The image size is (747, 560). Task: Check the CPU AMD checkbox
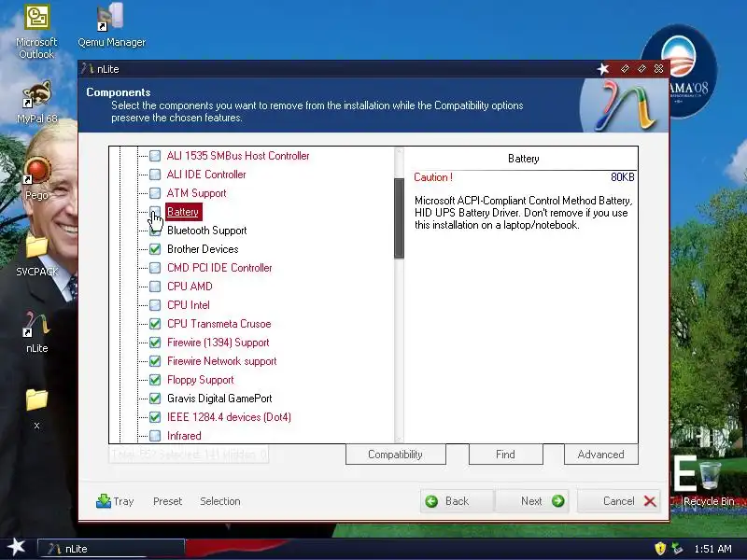(x=155, y=287)
